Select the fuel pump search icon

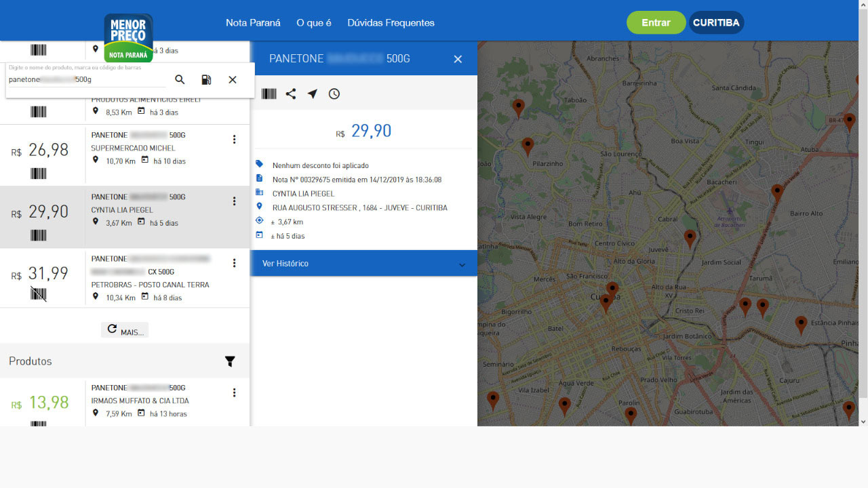point(206,79)
